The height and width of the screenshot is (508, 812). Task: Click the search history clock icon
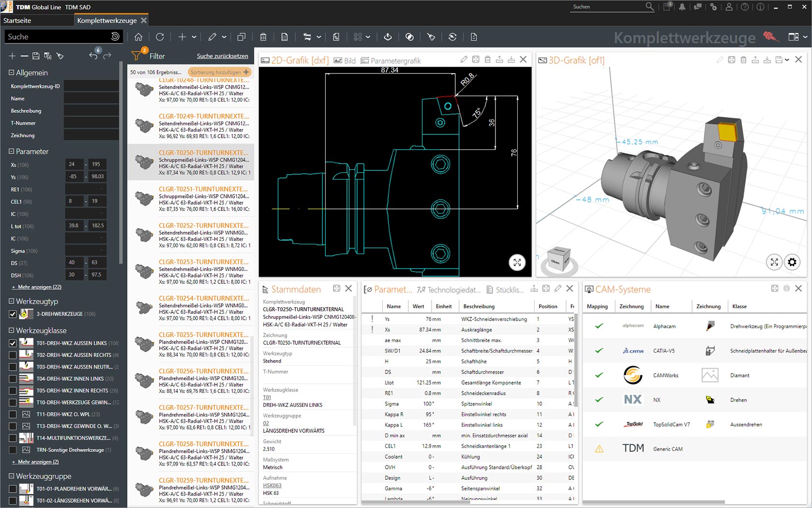point(115,36)
